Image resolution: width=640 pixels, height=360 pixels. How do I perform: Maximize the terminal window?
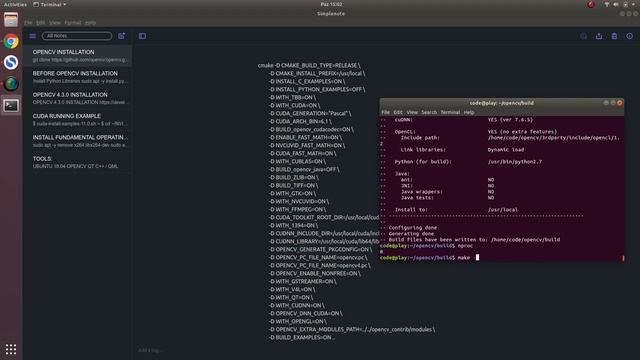(x=613, y=103)
